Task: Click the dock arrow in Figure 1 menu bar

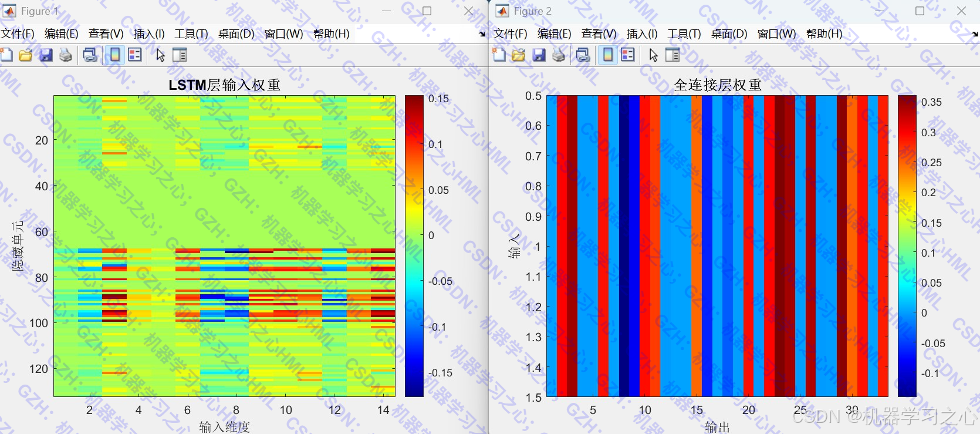Action: tap(482, 34)
